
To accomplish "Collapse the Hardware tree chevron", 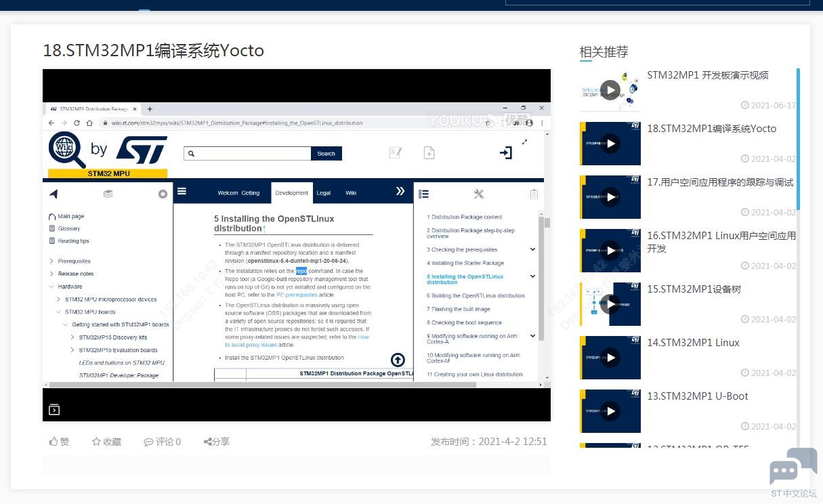I will (51, 287).
